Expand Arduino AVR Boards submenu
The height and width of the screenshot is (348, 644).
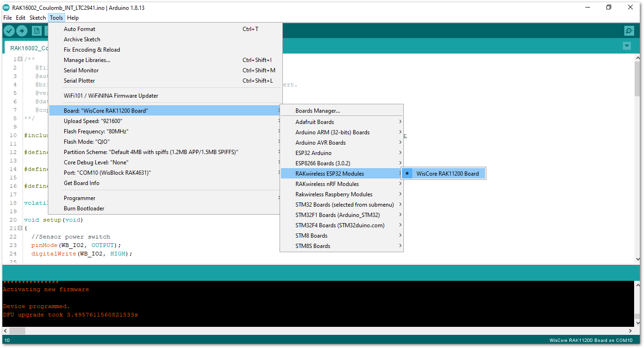pyautogui.click(x=341, y=143)
